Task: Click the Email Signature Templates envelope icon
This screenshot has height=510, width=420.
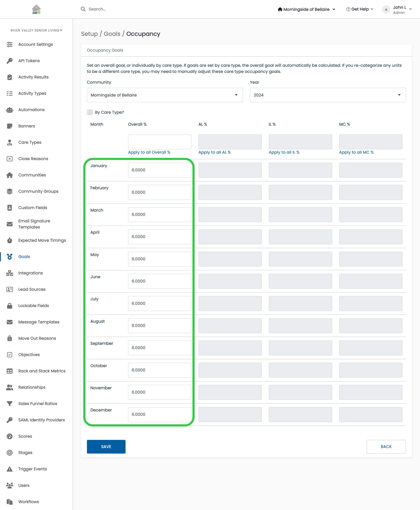Action: [10, 224]
